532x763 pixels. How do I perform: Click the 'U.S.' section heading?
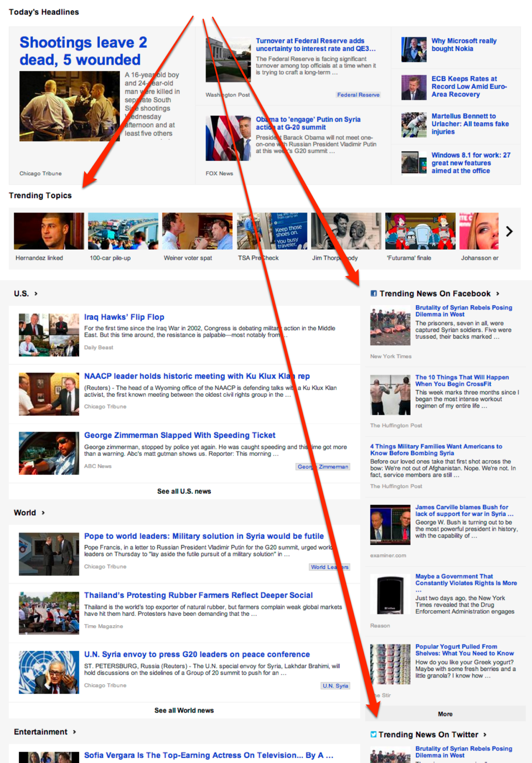coord(21,294)
